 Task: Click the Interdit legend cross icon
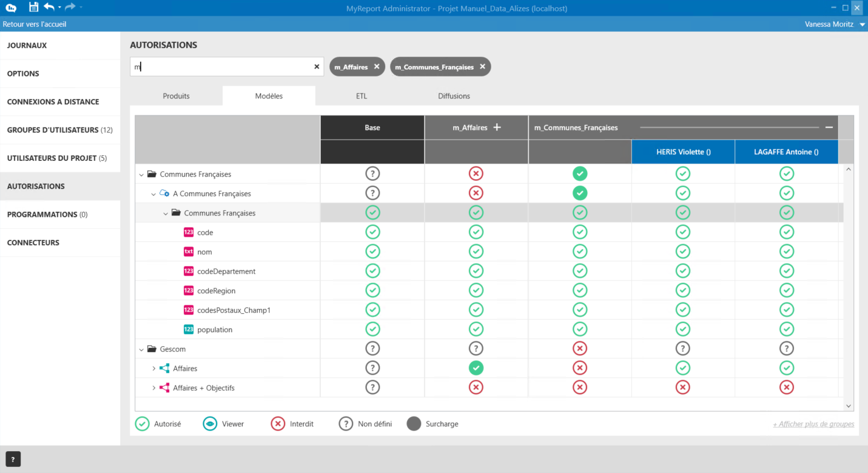tap(278, 424)
